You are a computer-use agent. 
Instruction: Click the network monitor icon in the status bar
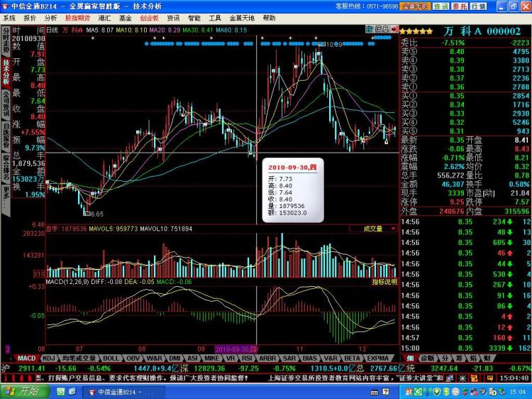(450, 378)
